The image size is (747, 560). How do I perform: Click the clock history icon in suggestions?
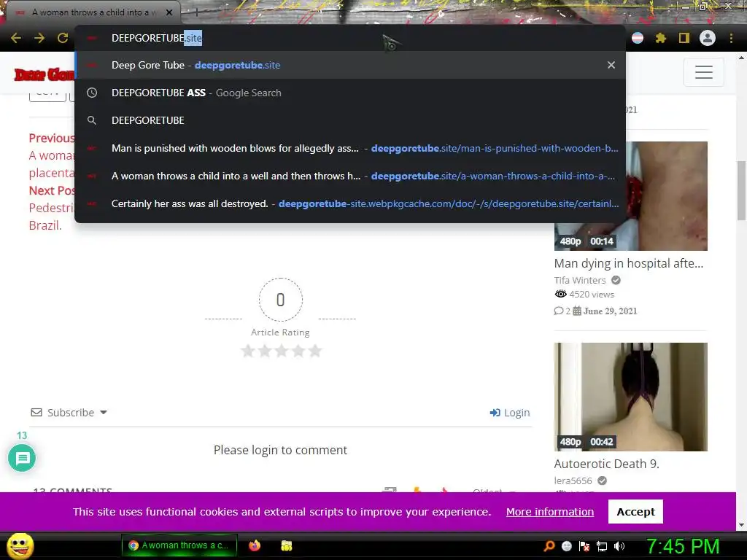(92, 93)
